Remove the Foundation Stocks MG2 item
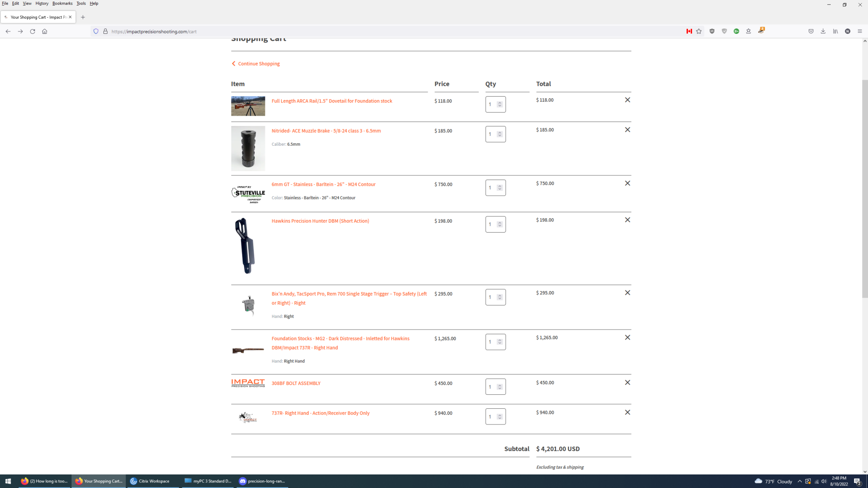 coord(628,338)
